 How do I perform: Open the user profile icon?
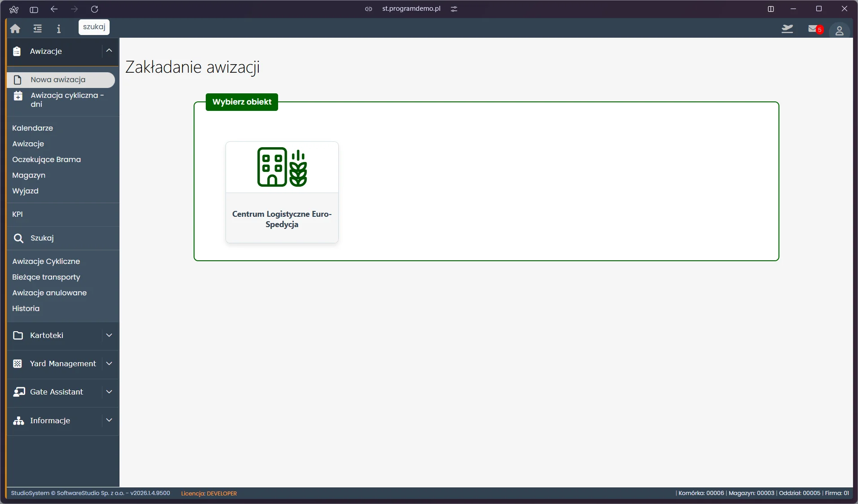[x=839, y=31]
